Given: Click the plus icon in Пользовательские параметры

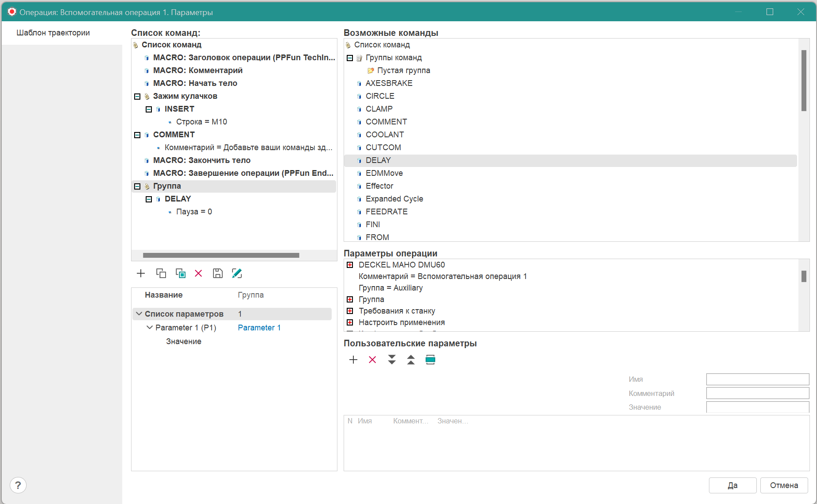Looking at the screenshot, I should tap(353, 360).
